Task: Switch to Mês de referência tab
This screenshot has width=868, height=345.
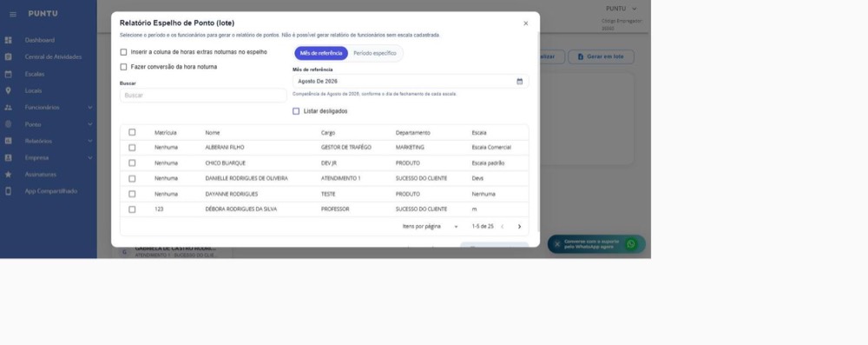Action: tap(321, 53)
